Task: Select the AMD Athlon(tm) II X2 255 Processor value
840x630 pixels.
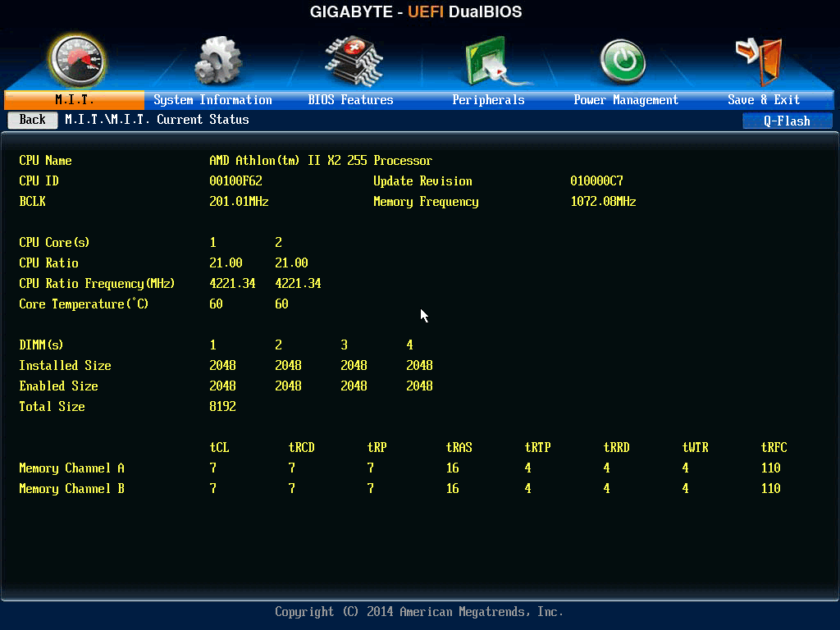Action: [321, 161]
